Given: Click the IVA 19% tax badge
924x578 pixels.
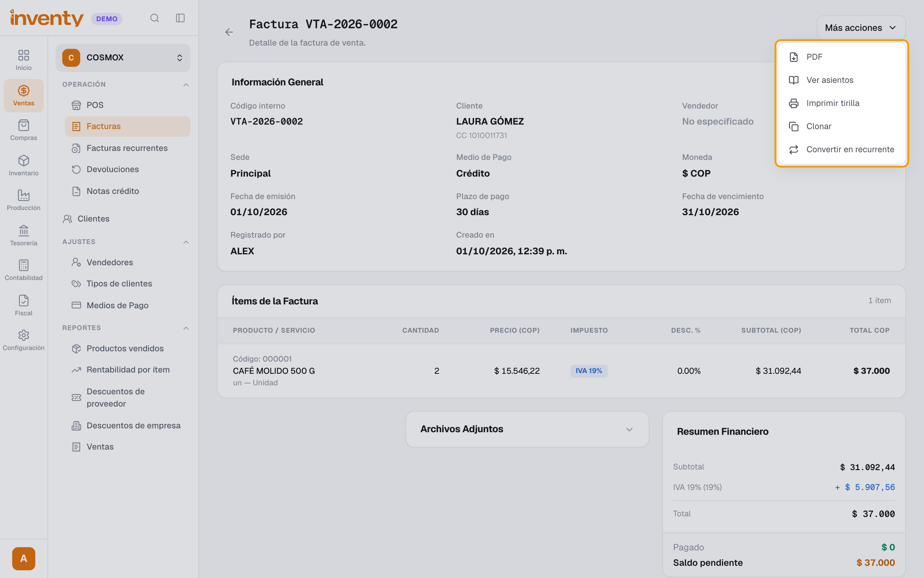Looking at the screenshot, I should pos(589,371).
